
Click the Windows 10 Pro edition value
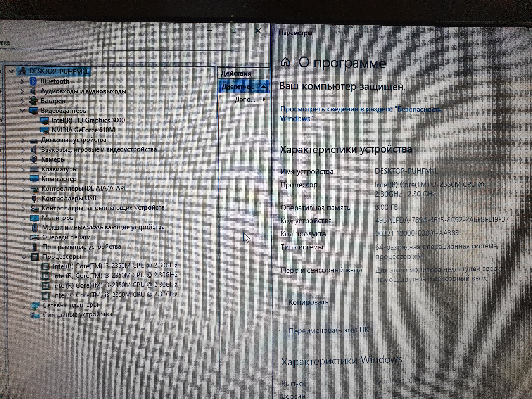pyautogui.click(x=400, y=381)
